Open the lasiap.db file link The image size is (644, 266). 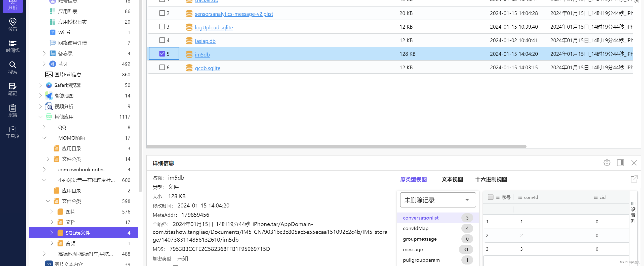tap(205, 41)
